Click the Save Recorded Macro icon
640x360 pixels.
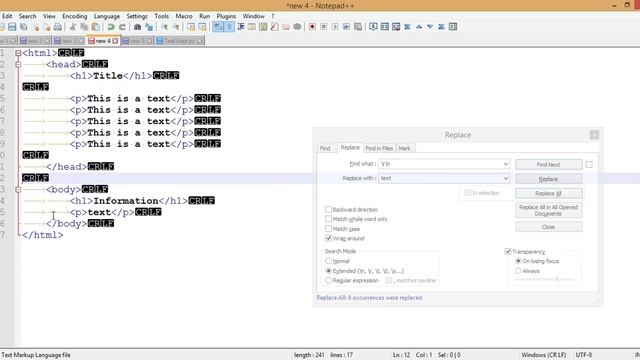click(x=358, y=27)
